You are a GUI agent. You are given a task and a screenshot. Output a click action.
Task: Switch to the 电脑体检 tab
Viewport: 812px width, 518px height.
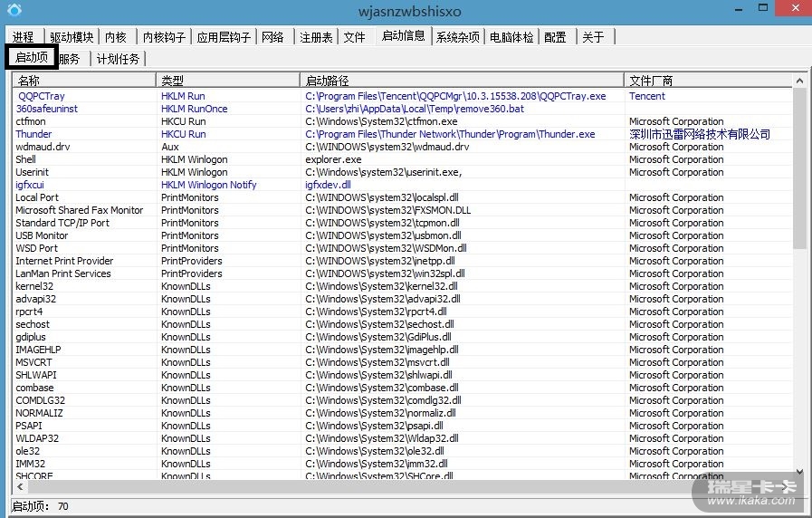pyautogui.click(x=511, y=37)
